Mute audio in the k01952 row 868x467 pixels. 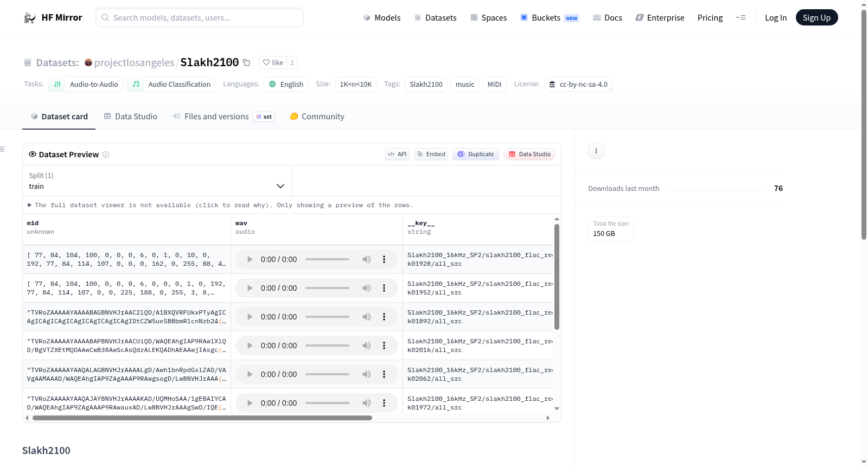point(367,288)
